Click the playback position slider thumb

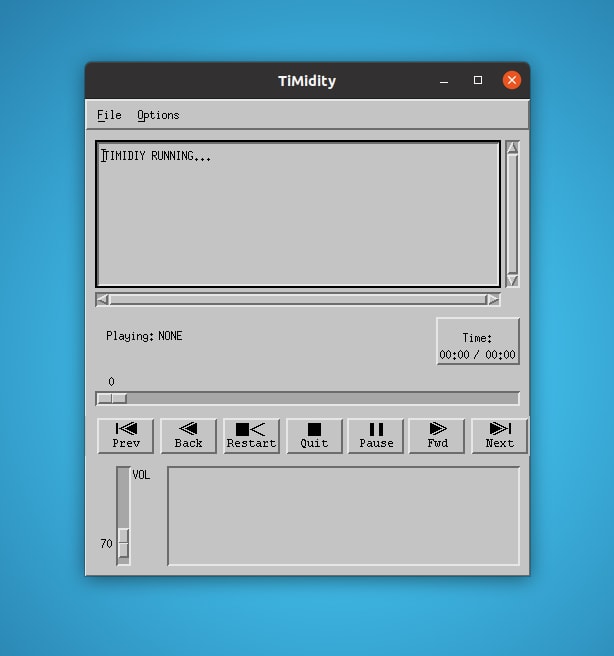pos(111,398)
